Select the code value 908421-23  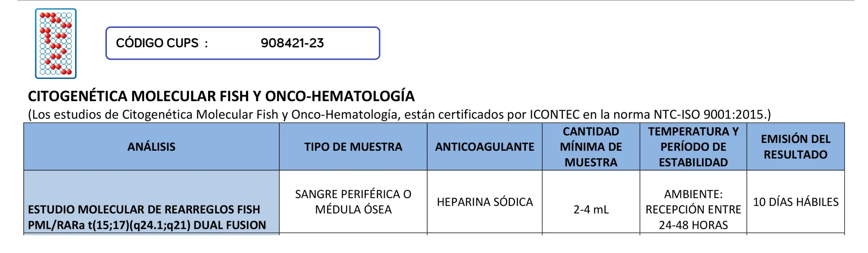click(x=292, y=43)
